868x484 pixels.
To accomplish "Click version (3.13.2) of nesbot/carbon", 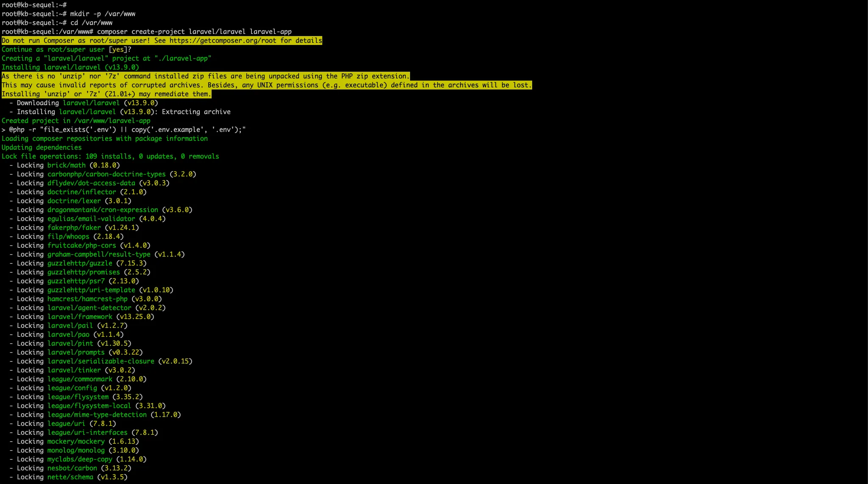I will point(116,468).
